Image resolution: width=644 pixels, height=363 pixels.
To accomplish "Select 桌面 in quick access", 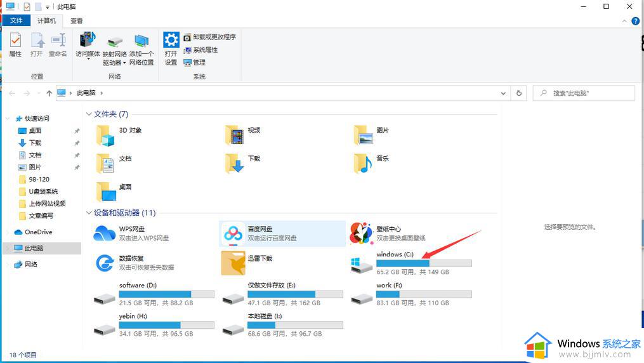I will pyautogui.click(x=35, y=131).
